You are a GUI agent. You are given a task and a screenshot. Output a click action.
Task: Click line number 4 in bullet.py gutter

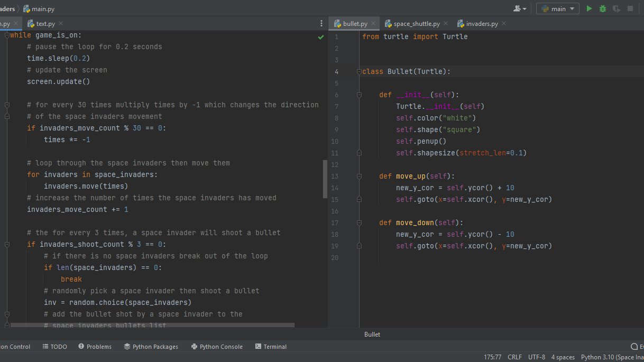(x=337, y=72)
